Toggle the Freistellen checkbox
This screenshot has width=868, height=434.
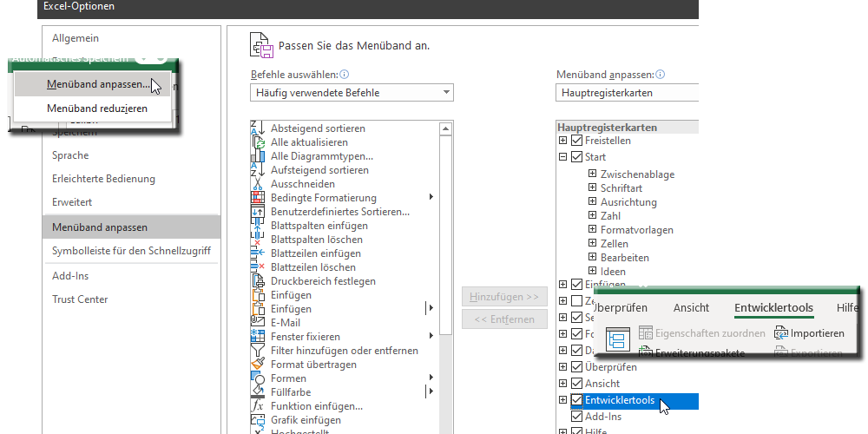click(576, 141)
